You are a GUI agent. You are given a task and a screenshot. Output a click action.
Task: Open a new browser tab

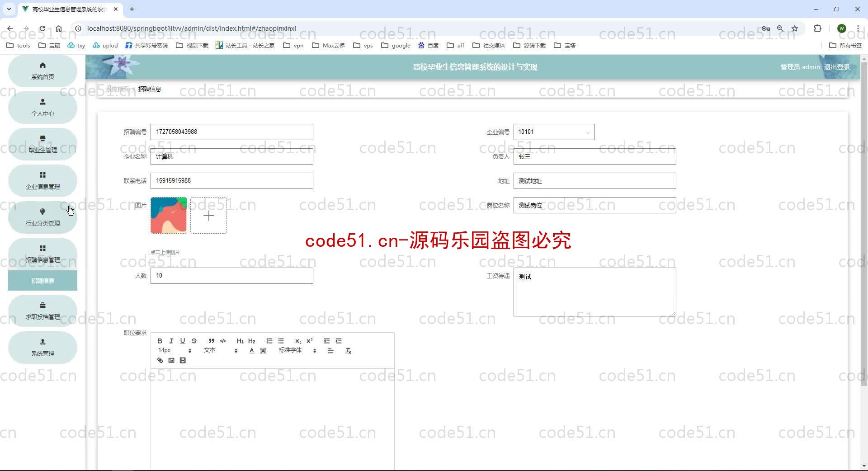point(132,9)
